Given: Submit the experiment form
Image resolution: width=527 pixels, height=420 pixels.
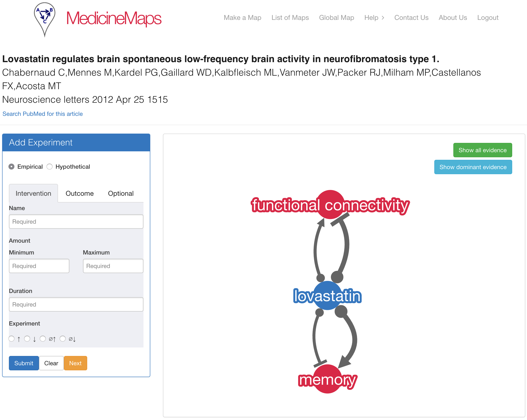Looking at the screenshot, I should pos(24,363).
